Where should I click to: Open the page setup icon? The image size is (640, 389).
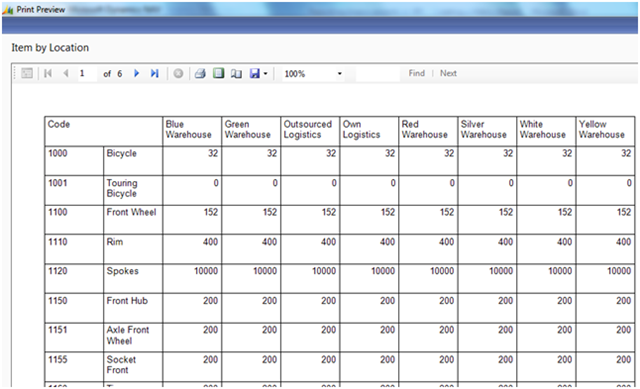[x=236, y=73]
